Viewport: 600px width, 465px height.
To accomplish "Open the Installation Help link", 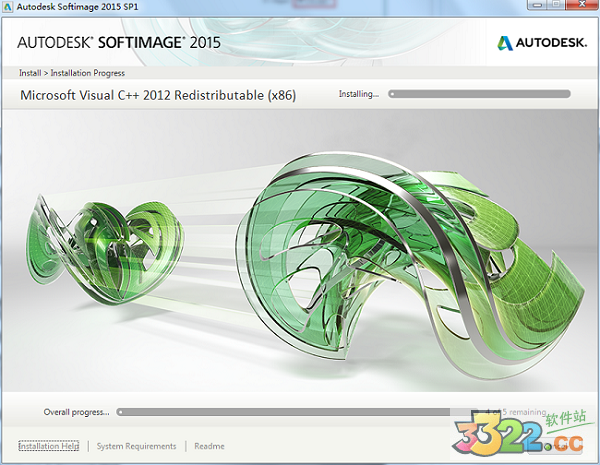I will 49,446.
